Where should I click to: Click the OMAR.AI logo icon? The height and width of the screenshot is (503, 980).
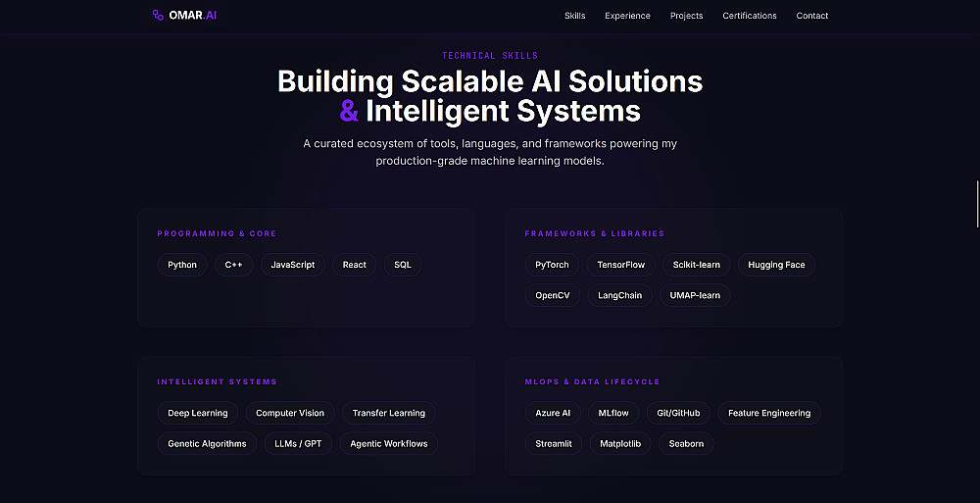click(x=158, y=16)
